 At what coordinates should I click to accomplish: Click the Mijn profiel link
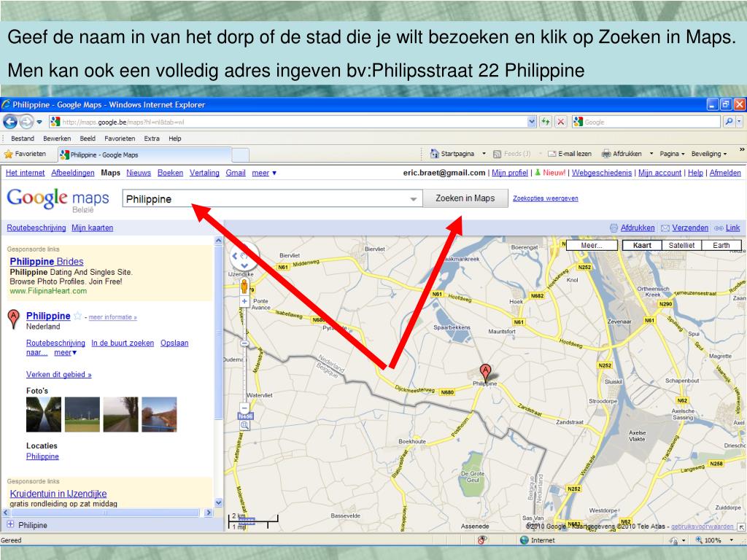pos(510,173)
